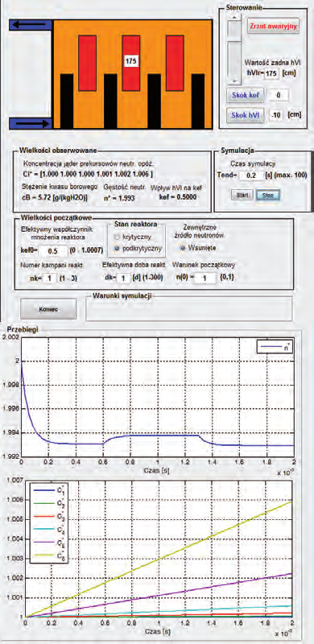
Task: Stop the simulation with Stop button
Action: (x=268, y=195)
